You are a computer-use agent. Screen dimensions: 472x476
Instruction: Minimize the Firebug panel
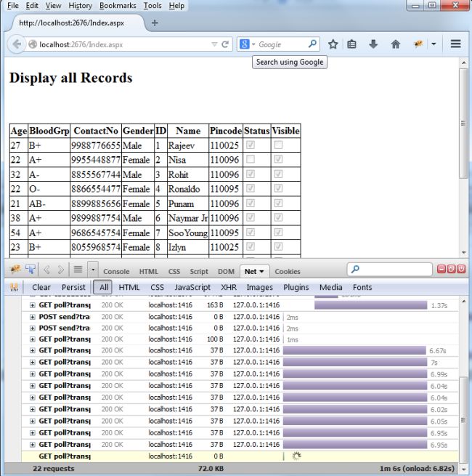(442, 269)
